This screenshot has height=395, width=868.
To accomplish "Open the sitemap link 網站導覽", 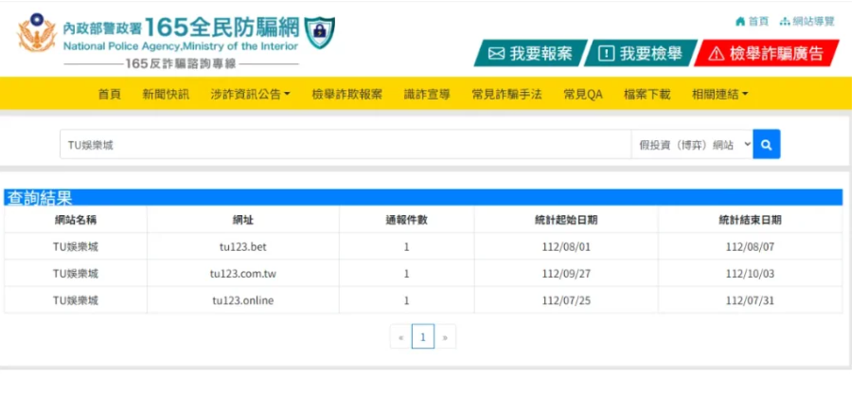I will (806, 21).
